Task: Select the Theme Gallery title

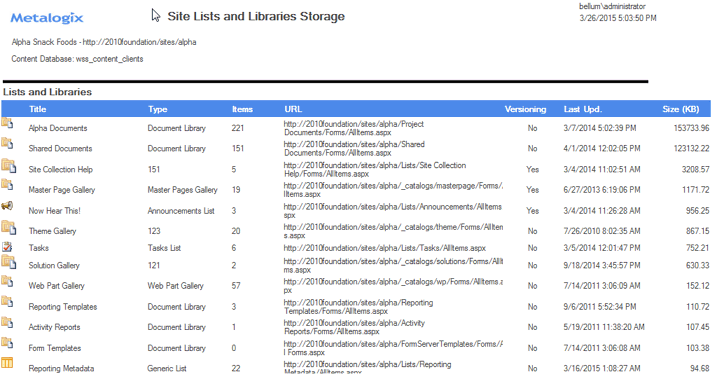Action: tap(52, 231)
